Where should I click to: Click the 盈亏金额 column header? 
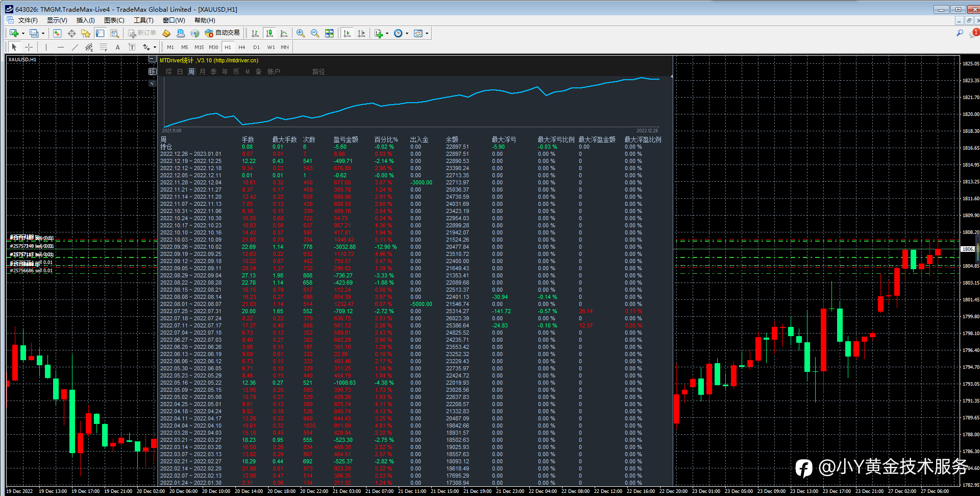pos(346,139)
